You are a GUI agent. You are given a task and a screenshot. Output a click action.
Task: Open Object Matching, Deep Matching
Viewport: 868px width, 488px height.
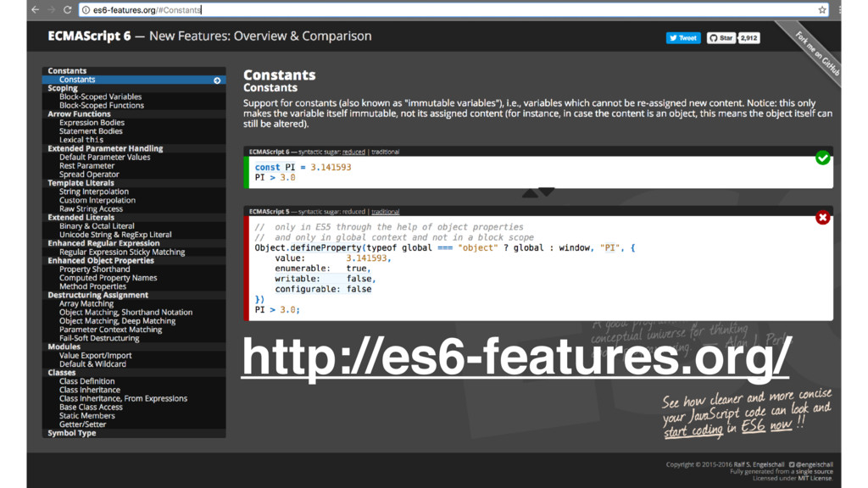[117, 321]
